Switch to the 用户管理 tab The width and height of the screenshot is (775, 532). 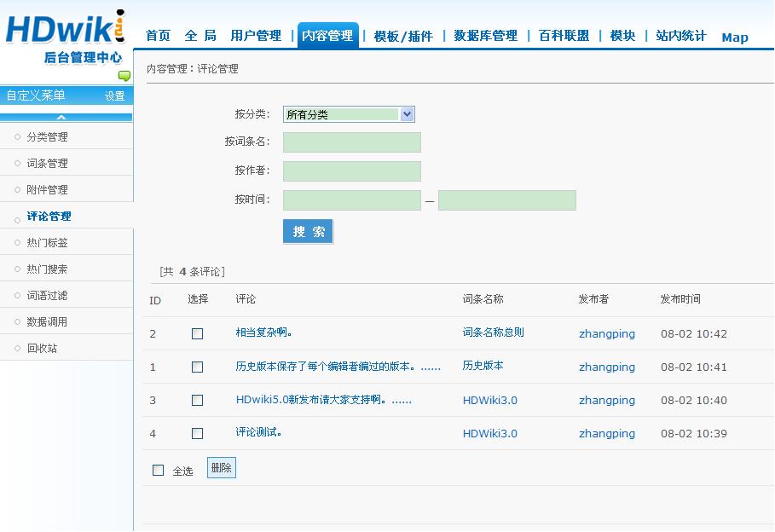256,36
